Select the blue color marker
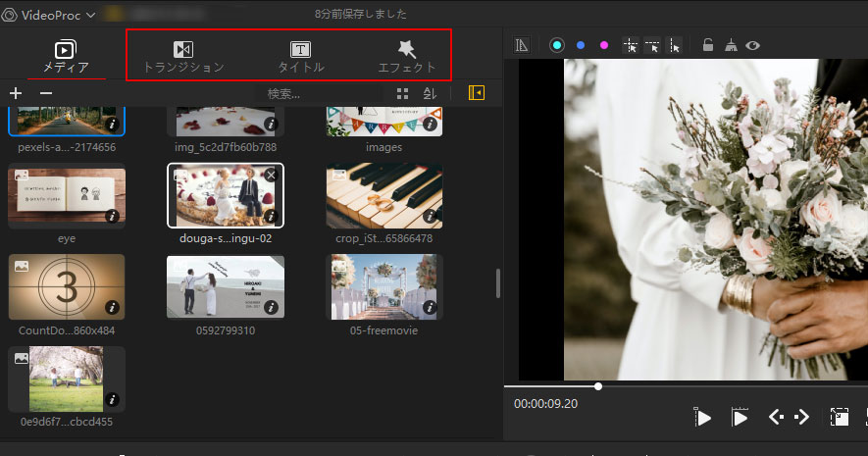The height and width of the screenshot is (456, 868). click(x=581, y=45)
